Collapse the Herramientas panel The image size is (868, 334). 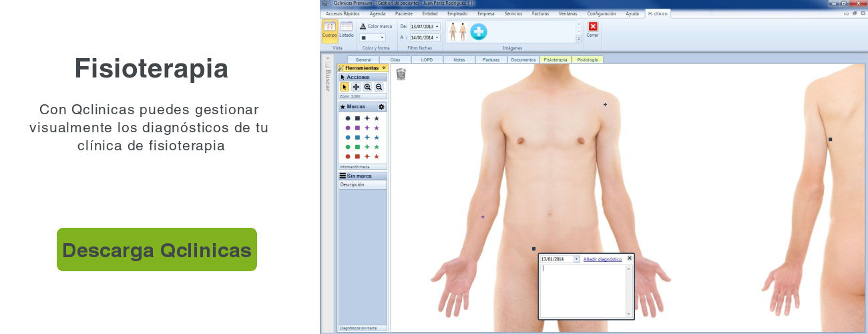pos(384,67)
